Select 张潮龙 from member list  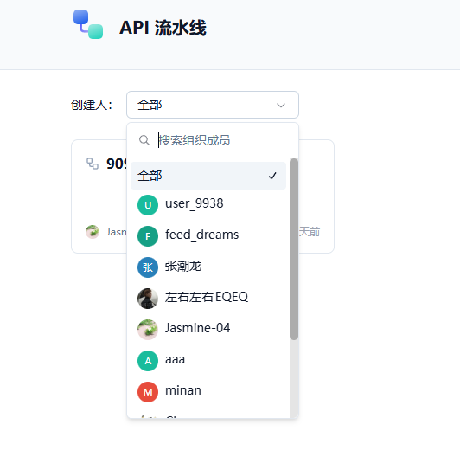tap(208, 267)
